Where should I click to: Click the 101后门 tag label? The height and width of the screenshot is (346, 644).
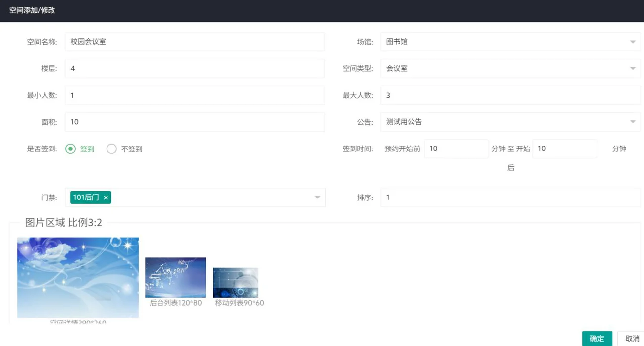tap(86, 198)
